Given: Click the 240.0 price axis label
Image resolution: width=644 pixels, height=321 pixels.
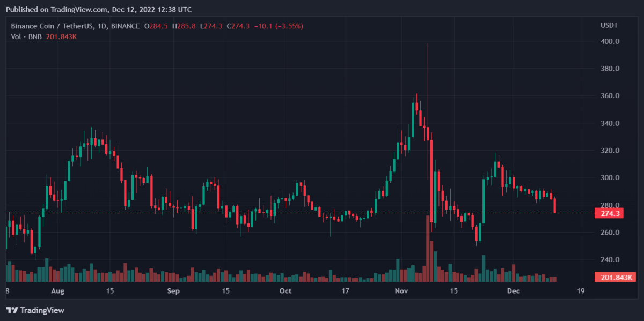Looking at the screenshot, I should (x=610, y=260).
